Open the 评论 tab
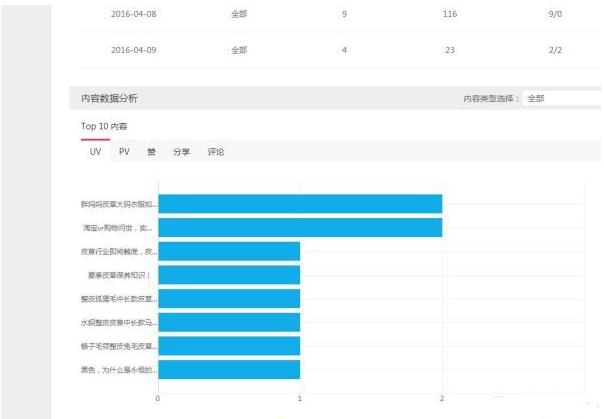 (216, 152)
